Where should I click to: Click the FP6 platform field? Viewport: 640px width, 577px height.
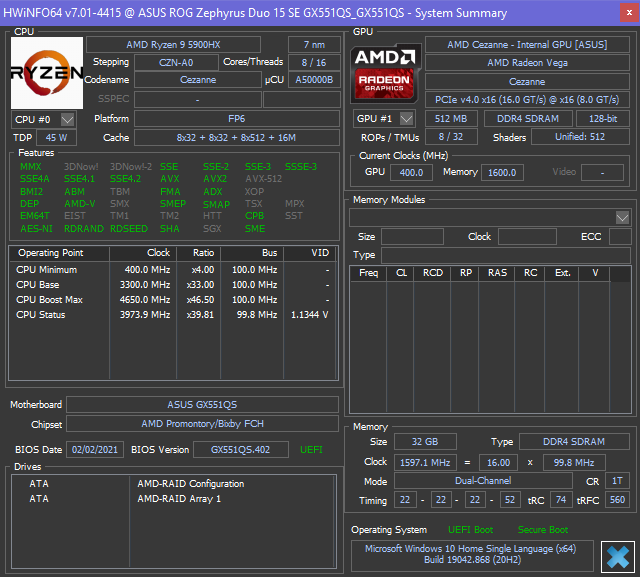(x=237, y=119)
